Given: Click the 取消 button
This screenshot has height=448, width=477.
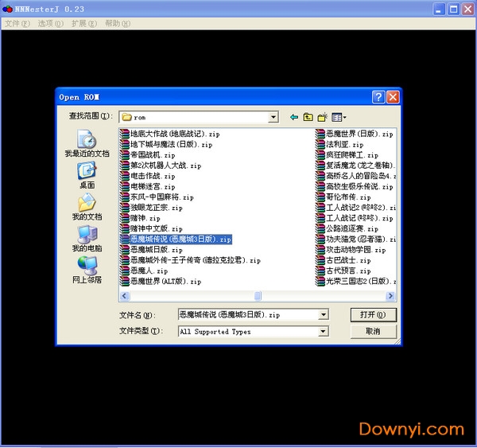Looking at the screenshot, I should coord(374,331).
